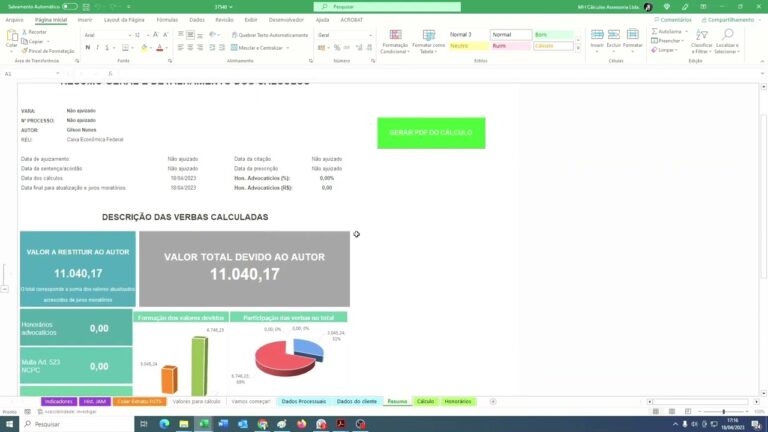The image size is (768, 432).
Task: Click the formula bar input
Action: tap(436, 73)
